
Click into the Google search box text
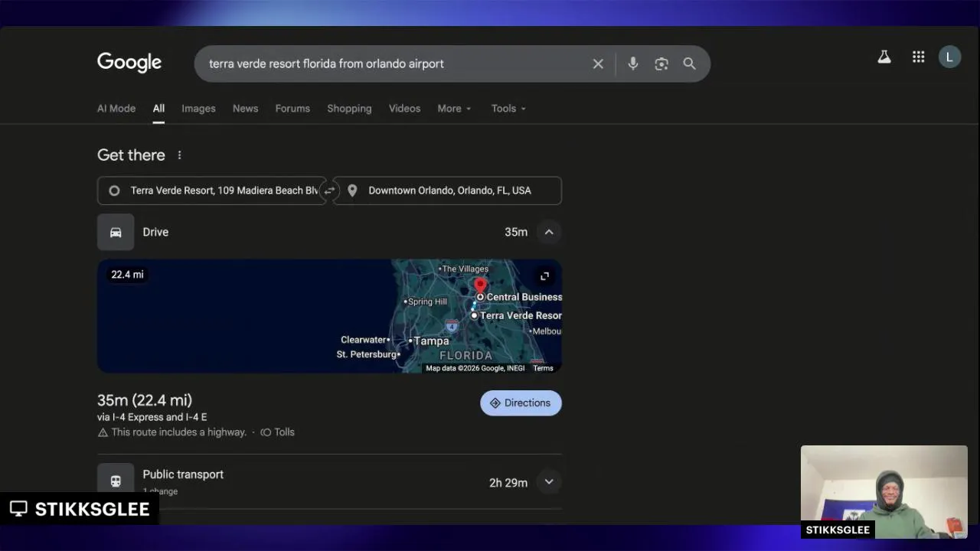[326, 64]
